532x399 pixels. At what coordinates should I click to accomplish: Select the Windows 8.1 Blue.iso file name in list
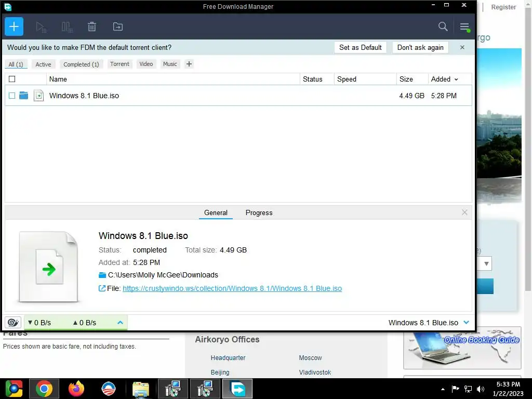point(84,96)
